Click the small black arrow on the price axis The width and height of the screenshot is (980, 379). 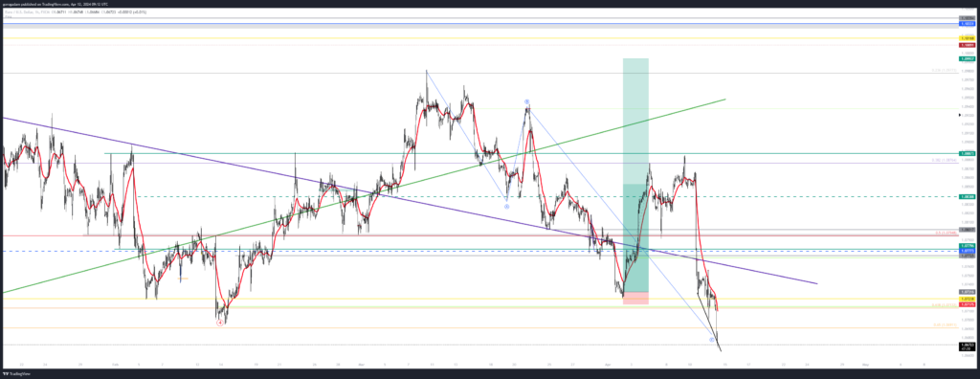coord(959,115)
